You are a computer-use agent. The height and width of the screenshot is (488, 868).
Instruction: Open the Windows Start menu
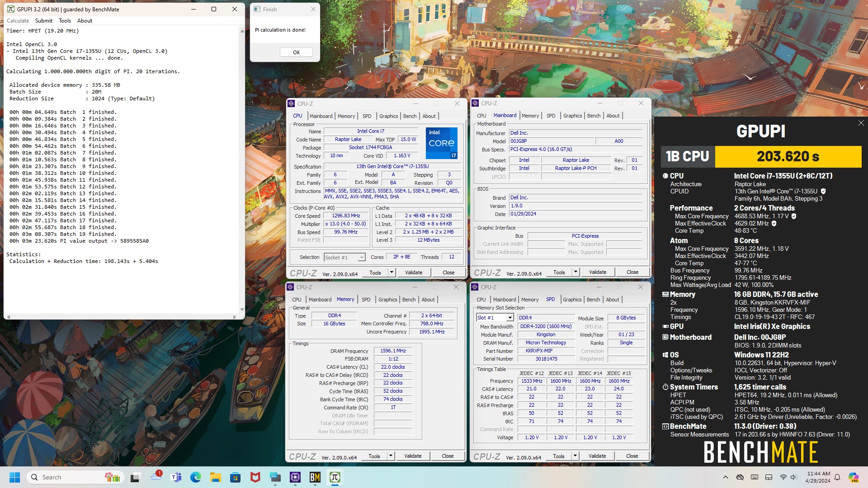pyautogui.click(x=14, y=477)
